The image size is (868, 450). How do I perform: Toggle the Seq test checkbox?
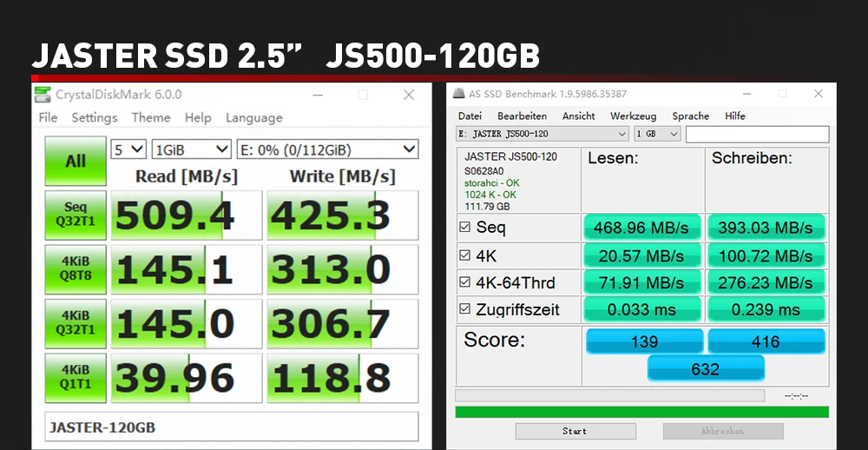tap(465, 227)
